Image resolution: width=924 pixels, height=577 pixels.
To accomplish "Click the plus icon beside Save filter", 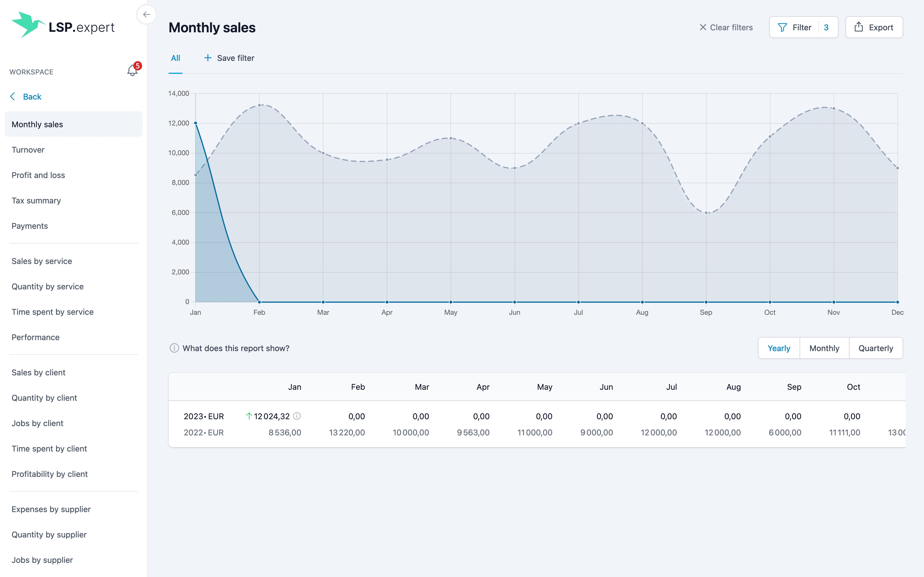I will [208, 58].
